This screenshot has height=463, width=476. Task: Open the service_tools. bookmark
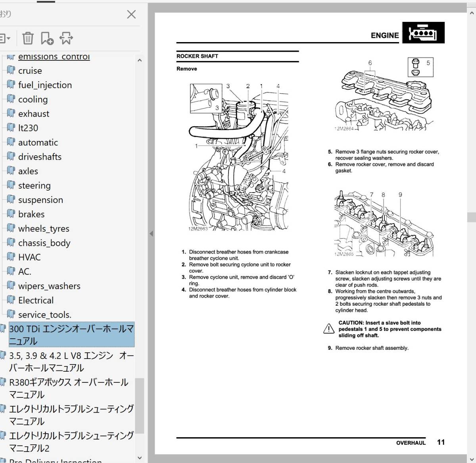point(45,315)
